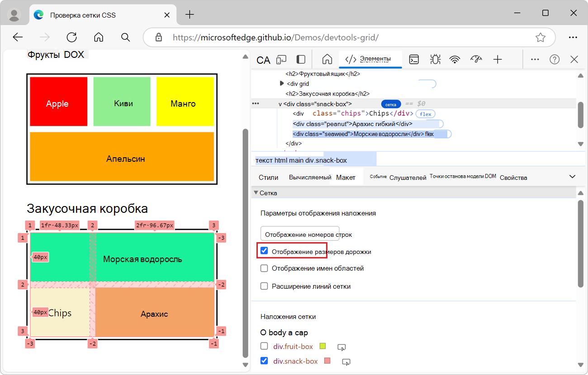Click the pink color swatch beside div.snack-box
The height and width of the screenshot is (375, 588).
[327, 361]
